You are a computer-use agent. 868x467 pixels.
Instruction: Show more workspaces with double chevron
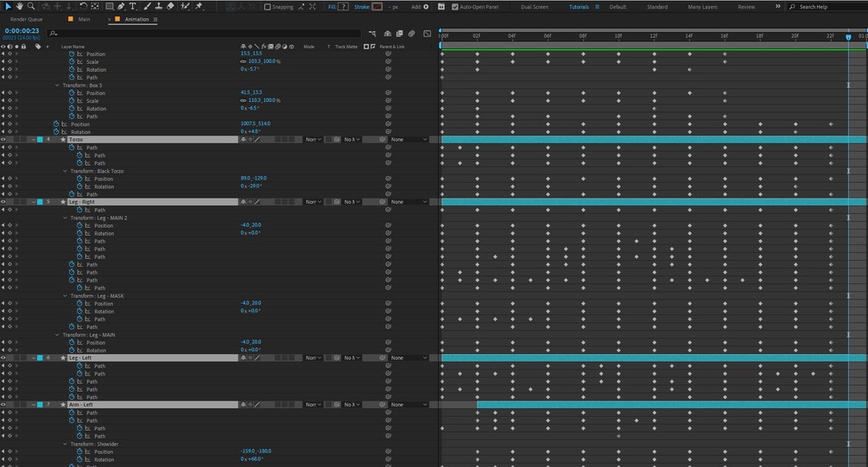pyautogui.click(x=778, y=7)
